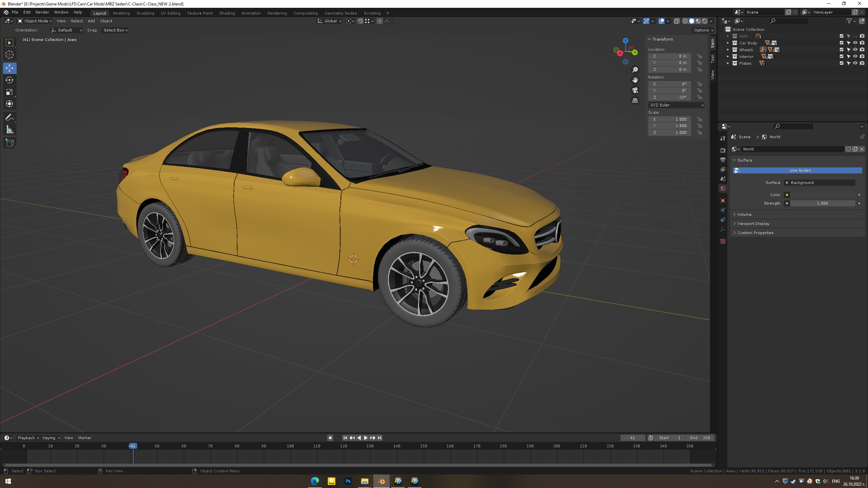Choose the Add Cube tool
This screenshot has width=868, height=488.
[x=9, y=143]
